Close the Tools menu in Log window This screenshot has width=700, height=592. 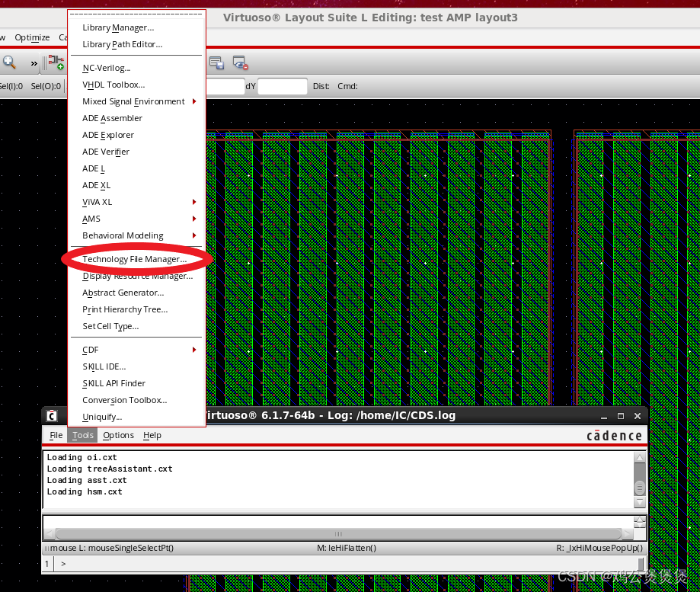click(82, 435)
